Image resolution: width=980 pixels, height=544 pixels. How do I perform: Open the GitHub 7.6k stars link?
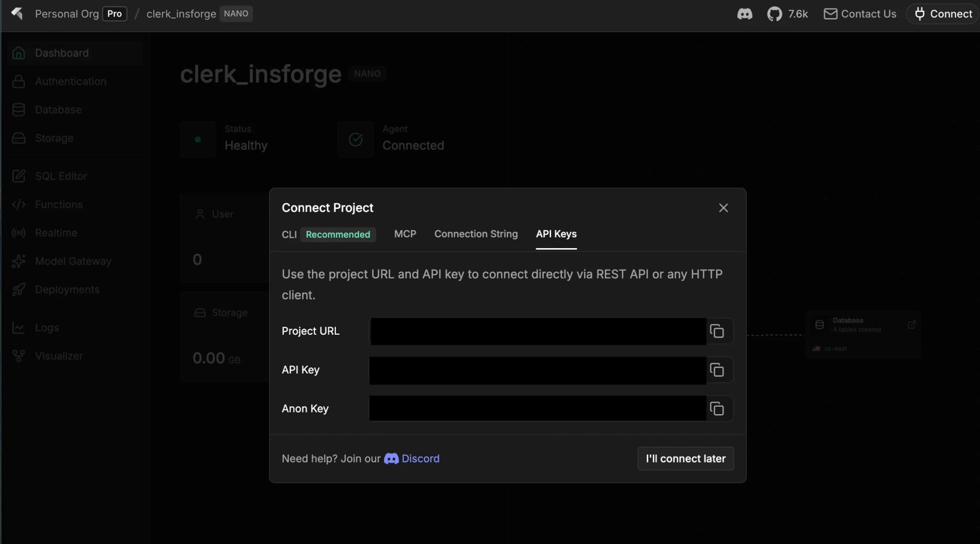788,14
